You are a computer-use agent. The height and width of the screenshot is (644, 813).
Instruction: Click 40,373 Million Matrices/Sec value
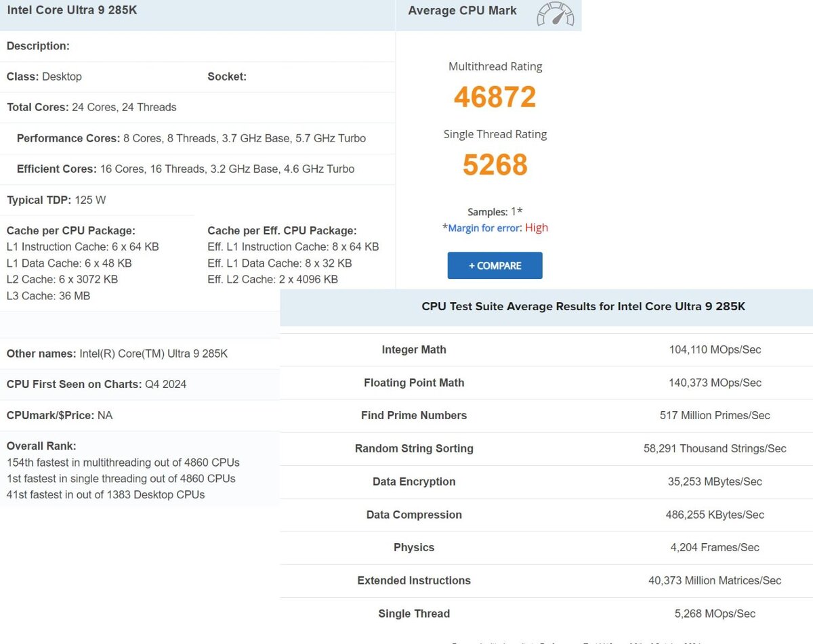715,580
